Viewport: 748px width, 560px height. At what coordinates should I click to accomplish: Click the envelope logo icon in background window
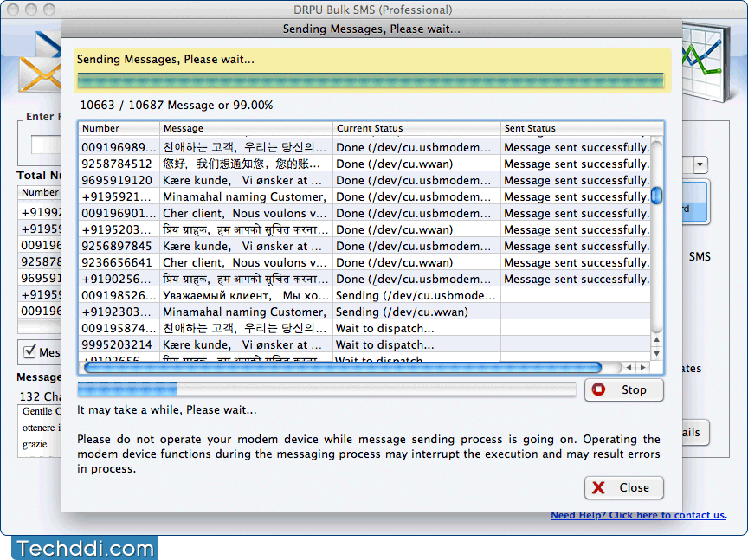[41, 63]
